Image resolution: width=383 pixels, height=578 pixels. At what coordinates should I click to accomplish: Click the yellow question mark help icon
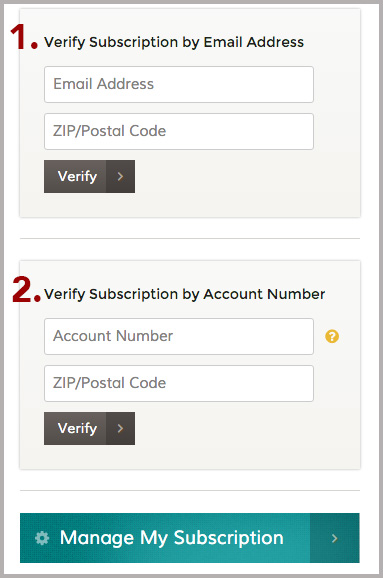click(332, 336)
